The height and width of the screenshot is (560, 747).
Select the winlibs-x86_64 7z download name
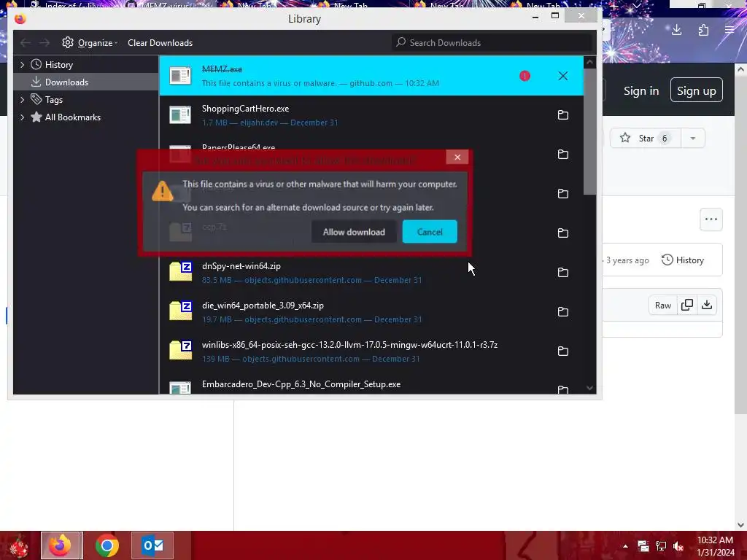pos(349,345)
